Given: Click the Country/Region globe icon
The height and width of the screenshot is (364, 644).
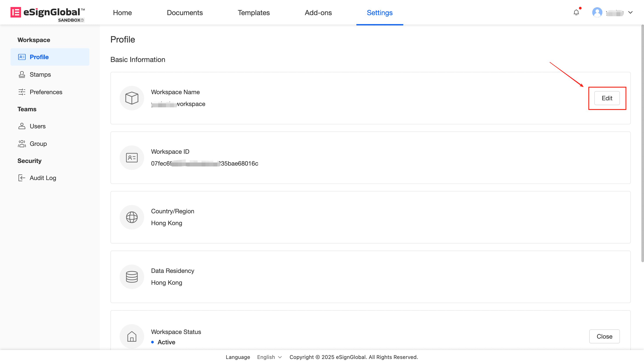Looking at the screenshot, I should [132, 217].
